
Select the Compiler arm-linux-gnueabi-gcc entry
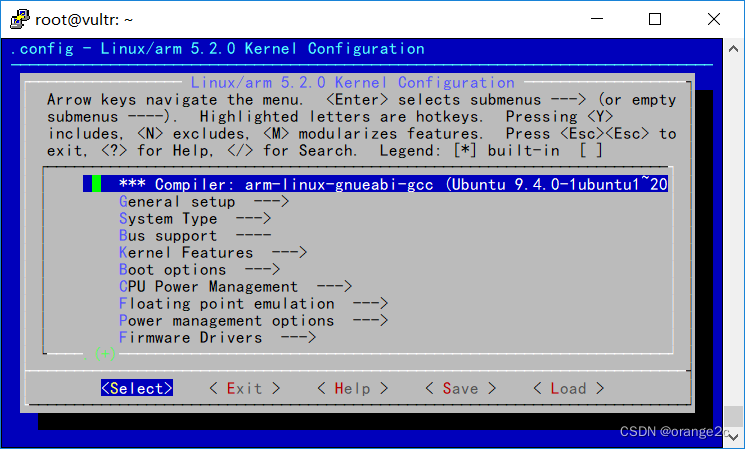375,184
